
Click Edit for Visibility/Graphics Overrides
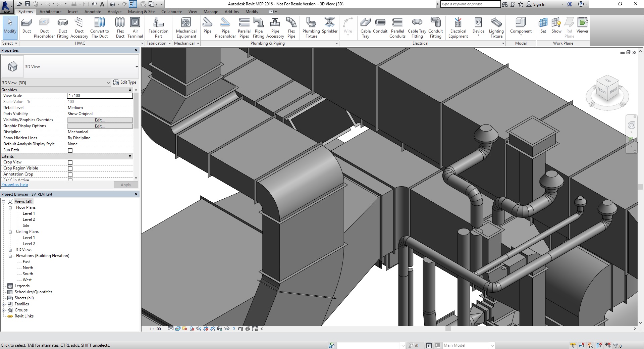100,120
